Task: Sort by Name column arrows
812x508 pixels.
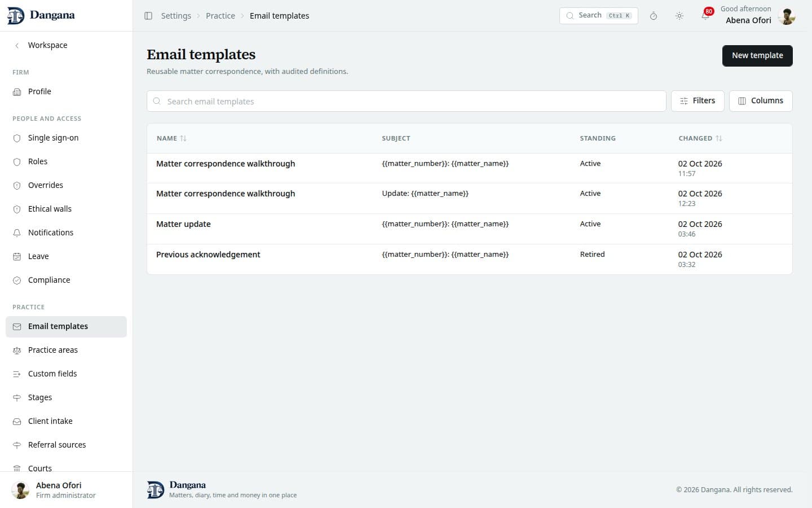Action: click(183, 138)
